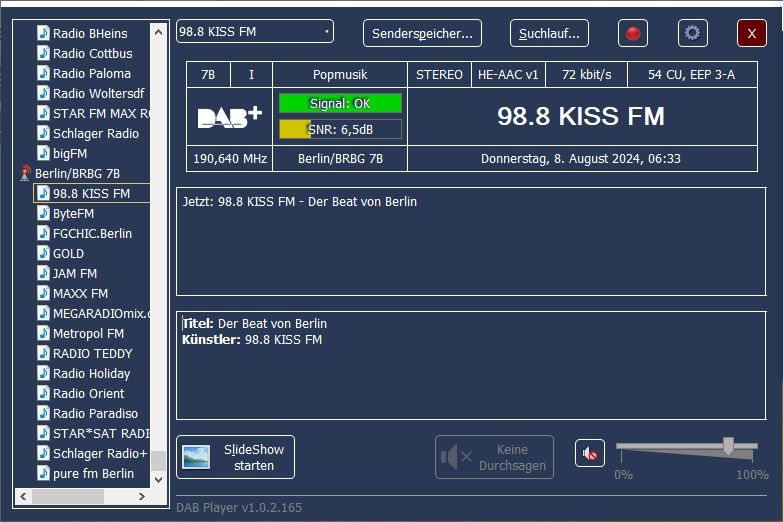Click the music note icon beside ByteFM
Viewport: 783px width, 522px height.
(x=43, y=213)
